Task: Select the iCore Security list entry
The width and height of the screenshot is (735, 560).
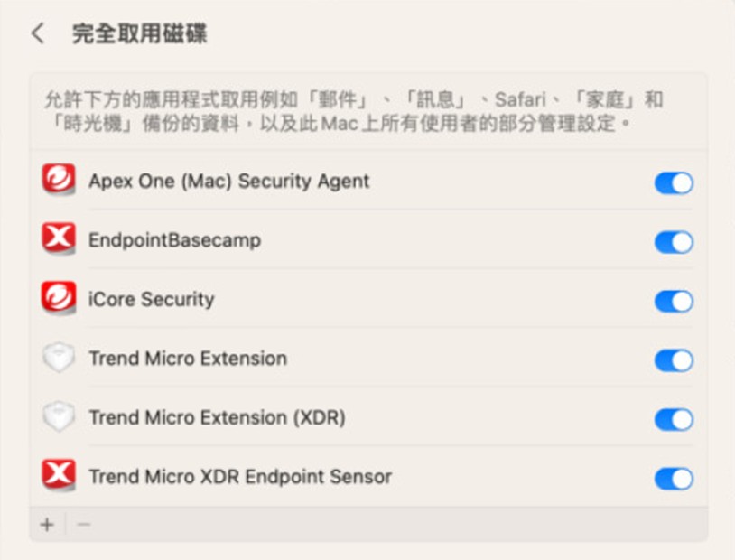Action: [x=152, y=299]
